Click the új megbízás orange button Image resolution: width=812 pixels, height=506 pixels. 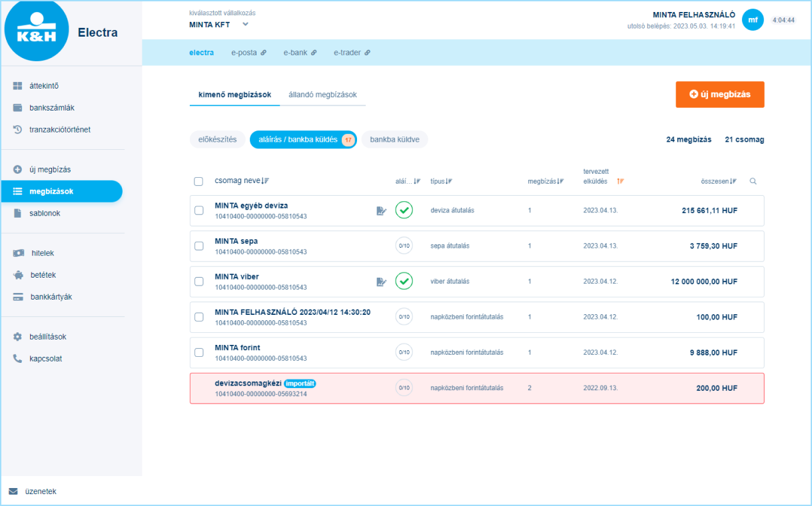coord(719,95)
